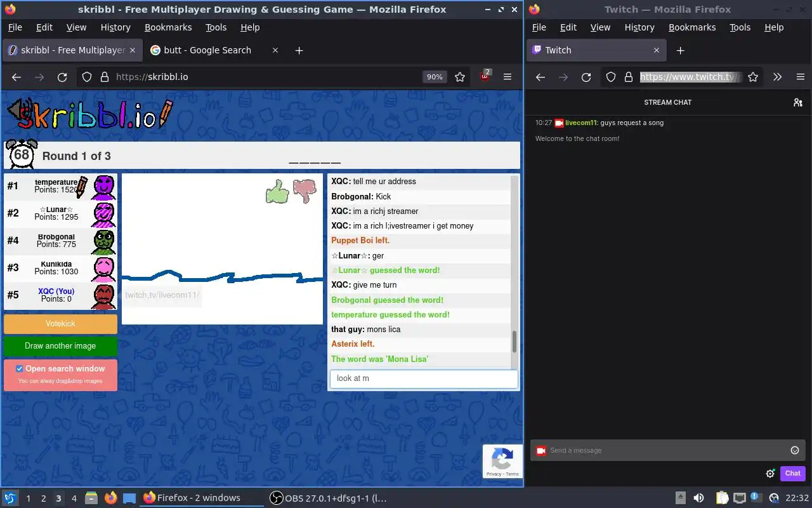This screenshot has width=812, height=508.
Task: Click the alarm clock timer showing 68
Action: [x=22, y=154]
